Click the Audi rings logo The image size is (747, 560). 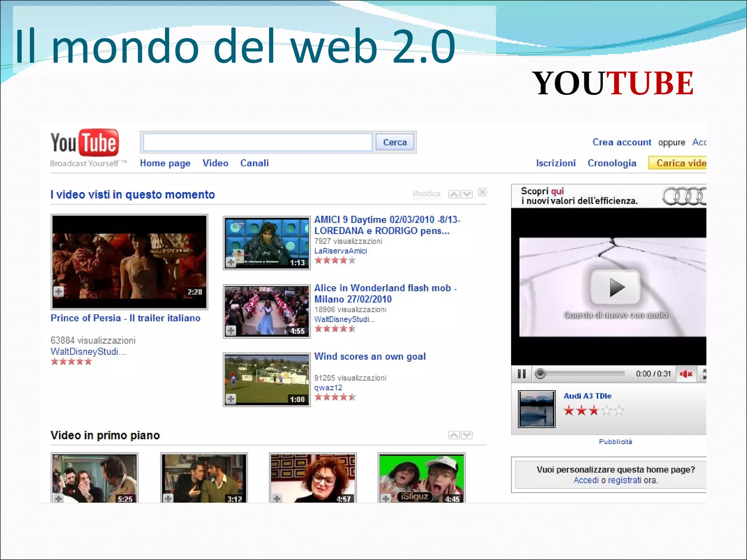(684, 197)
